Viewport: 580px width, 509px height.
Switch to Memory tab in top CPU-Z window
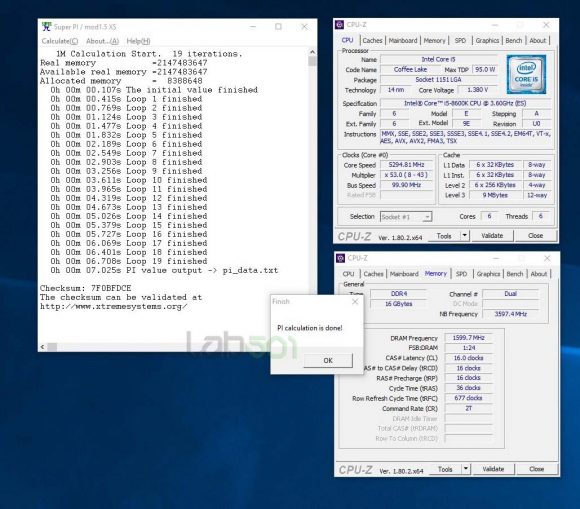click(434, 40)
